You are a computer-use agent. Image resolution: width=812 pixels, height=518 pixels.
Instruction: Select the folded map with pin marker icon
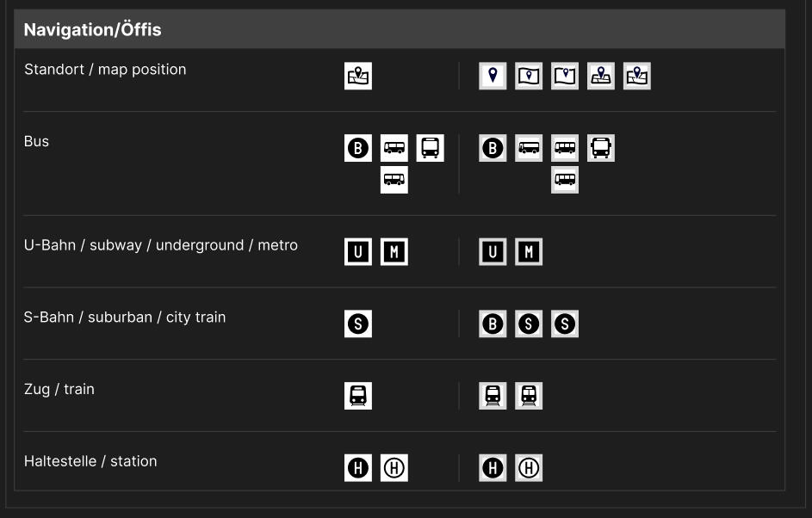pyautogui.click(x=529, y=75)
